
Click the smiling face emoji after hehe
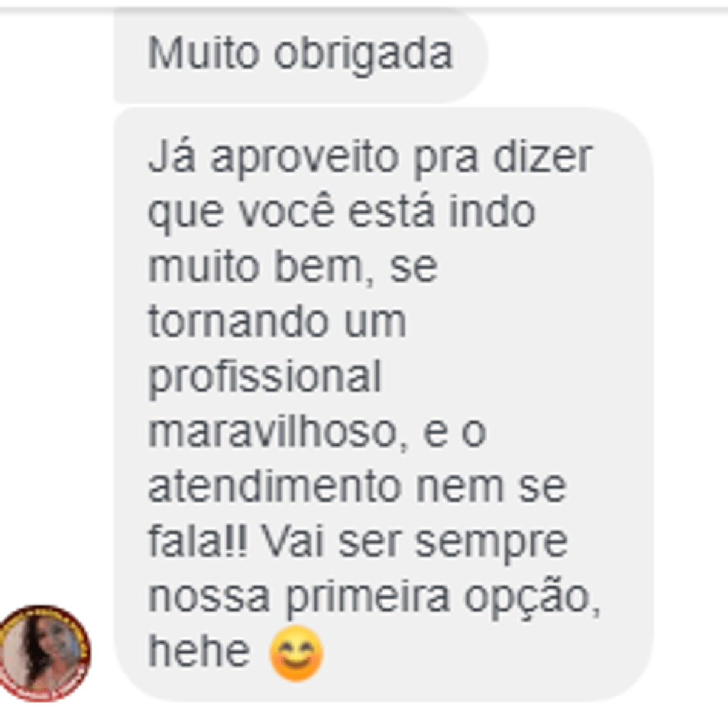[x=295, y=654]
